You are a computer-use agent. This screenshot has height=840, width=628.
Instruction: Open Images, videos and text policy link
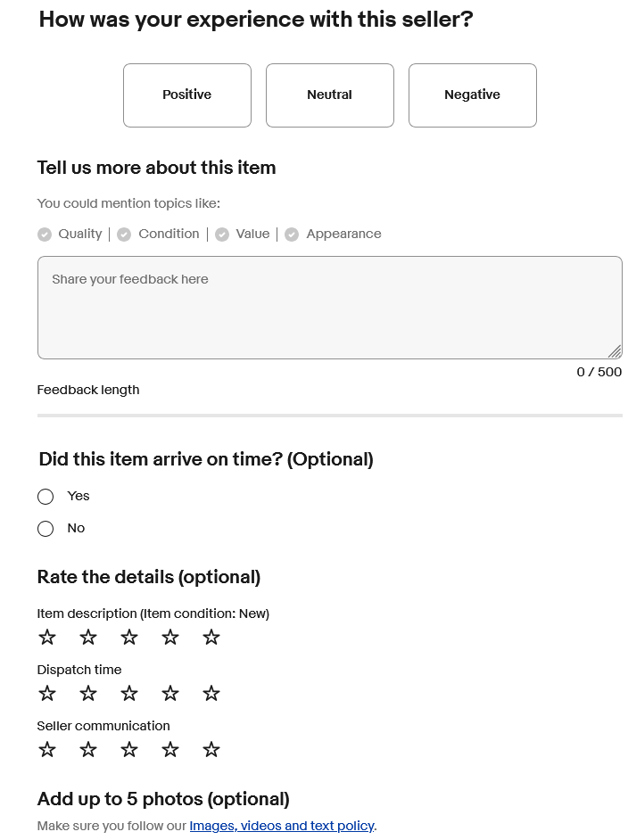tap(282, 826)
